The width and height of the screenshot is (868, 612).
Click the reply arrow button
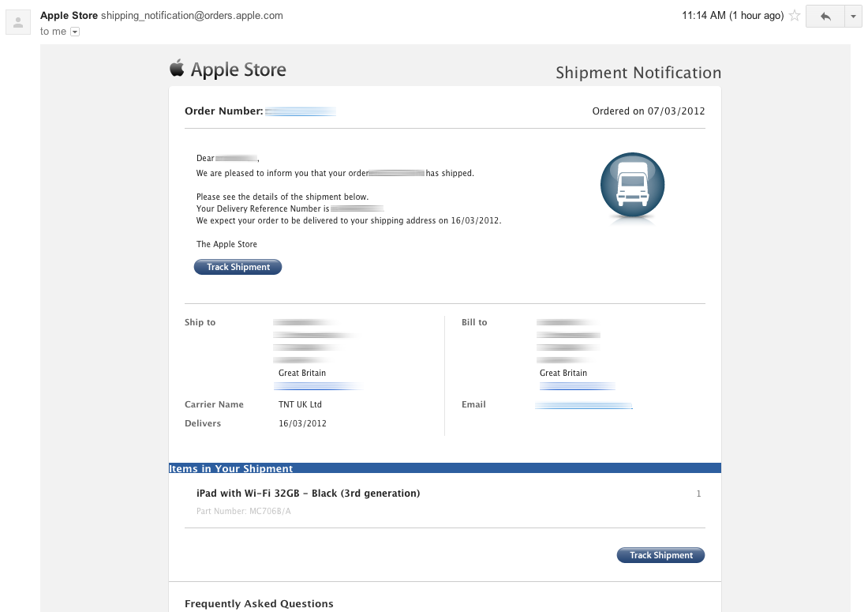[825, 16]
